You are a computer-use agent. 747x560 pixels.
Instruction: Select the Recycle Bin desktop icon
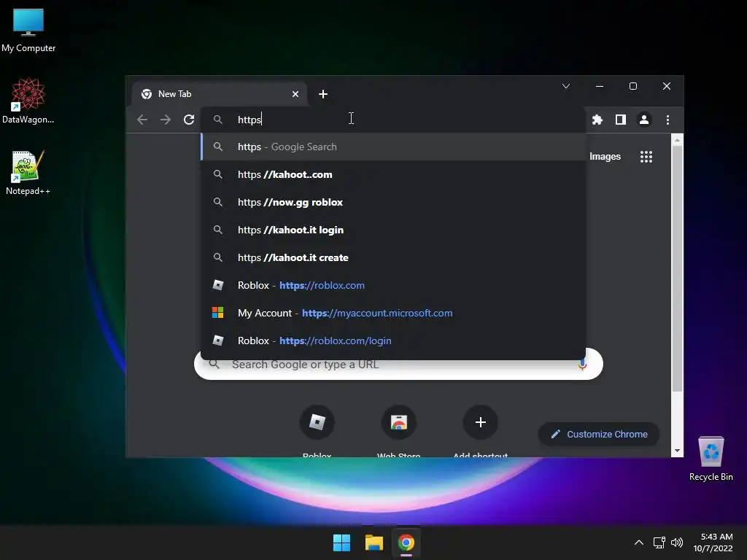[711, 459]
